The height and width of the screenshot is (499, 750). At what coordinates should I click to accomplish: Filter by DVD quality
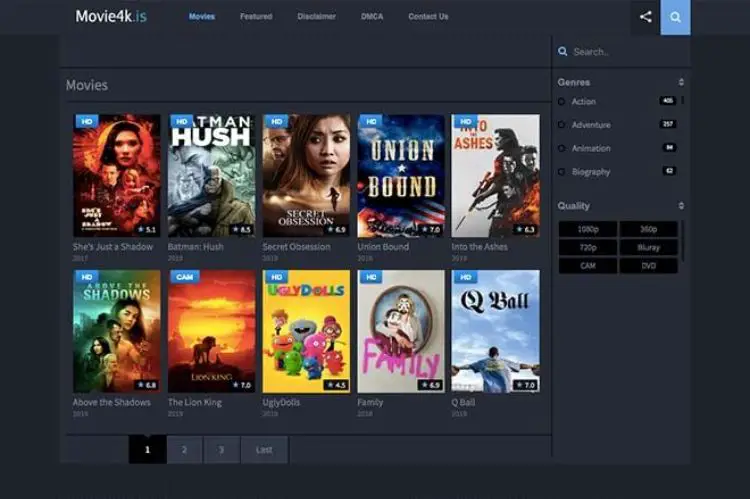click(x=649, y=266)
